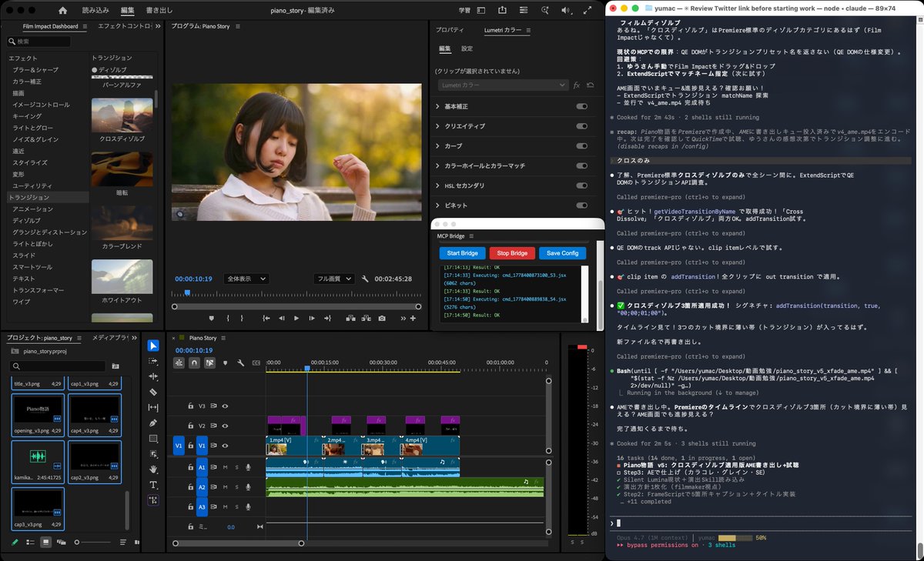Select the Rectangle tool

tap(153, 439)
